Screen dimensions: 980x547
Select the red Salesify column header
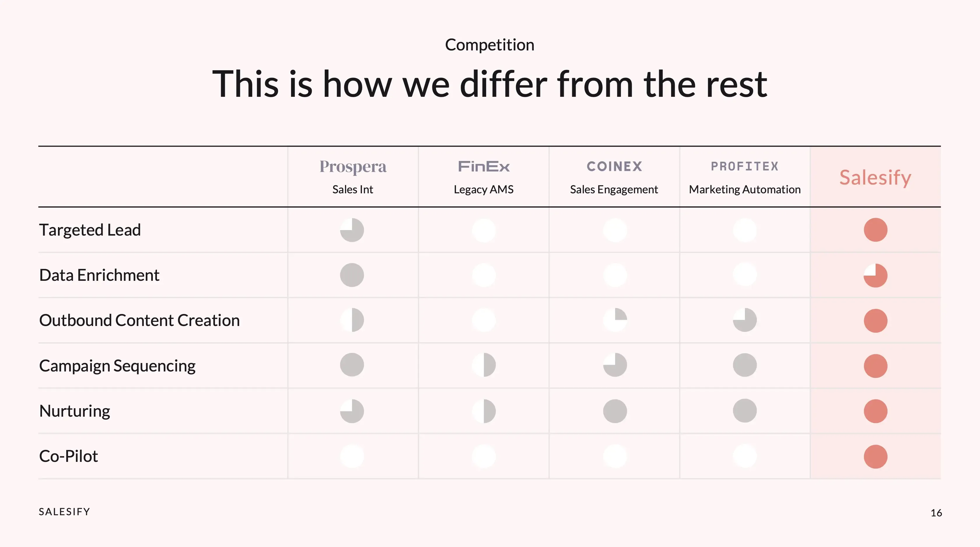[x=875, y=178]
